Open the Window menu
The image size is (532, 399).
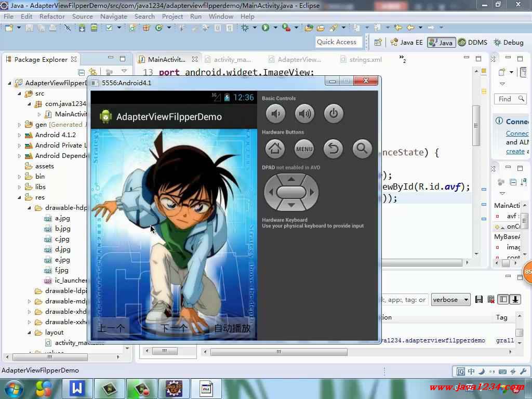tap(221, 16)
